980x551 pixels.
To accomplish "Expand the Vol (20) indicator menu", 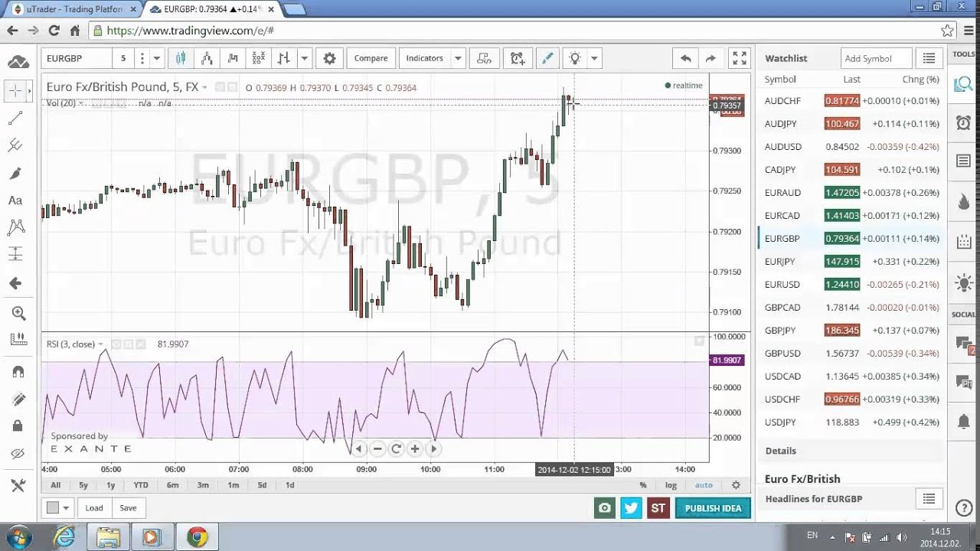I will click(x=81, y=103).
